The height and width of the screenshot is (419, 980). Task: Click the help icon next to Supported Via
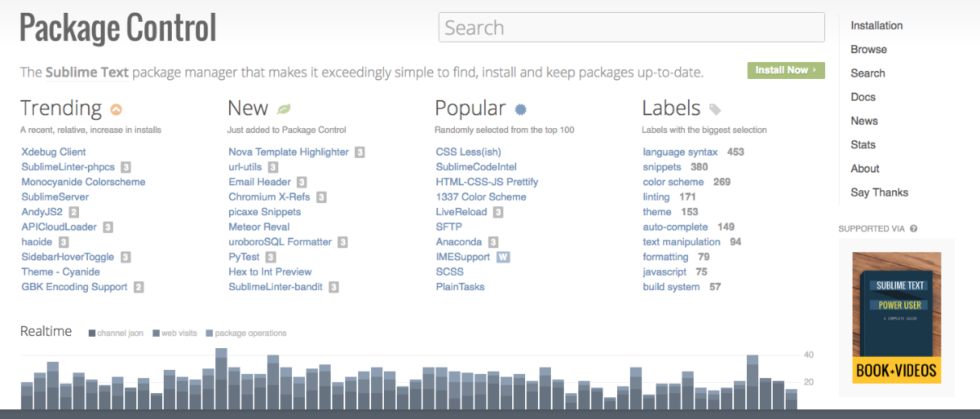click(x=914, y=229)
